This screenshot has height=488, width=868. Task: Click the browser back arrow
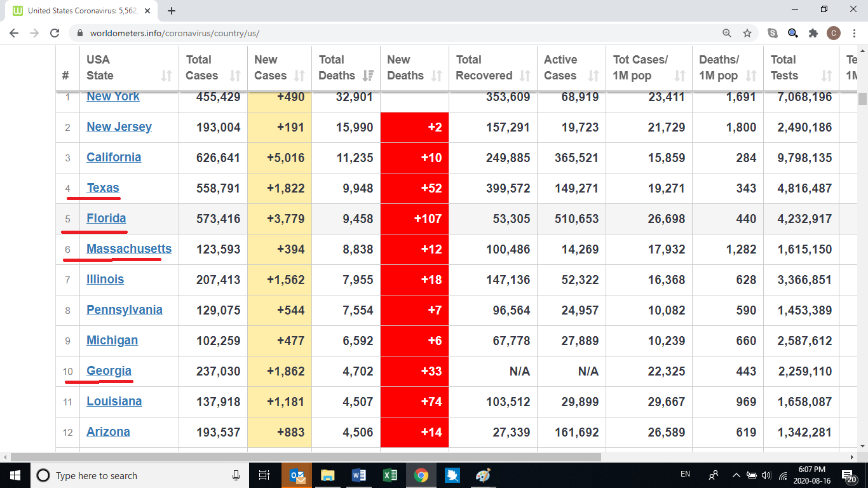(x=14, y=33)
